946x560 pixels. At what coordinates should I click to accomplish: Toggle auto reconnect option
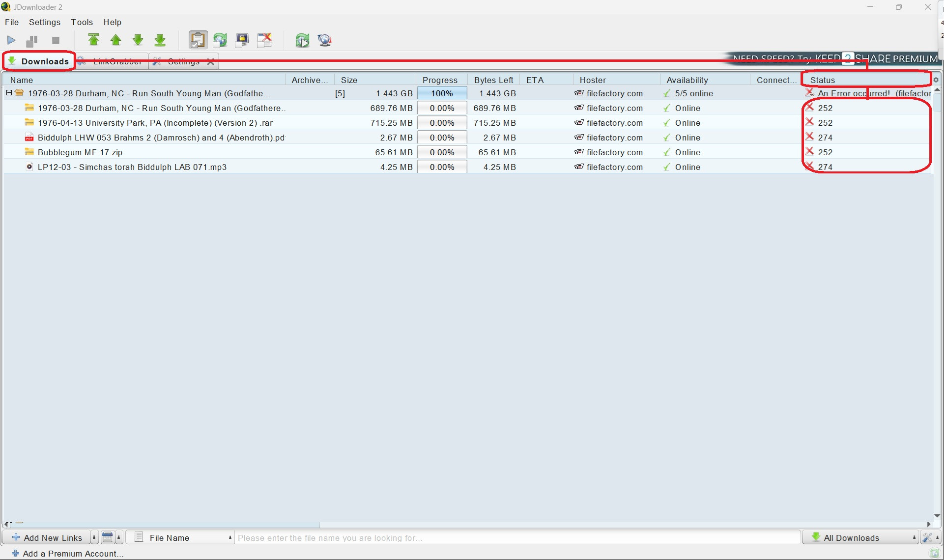click(x=220, y=40)
